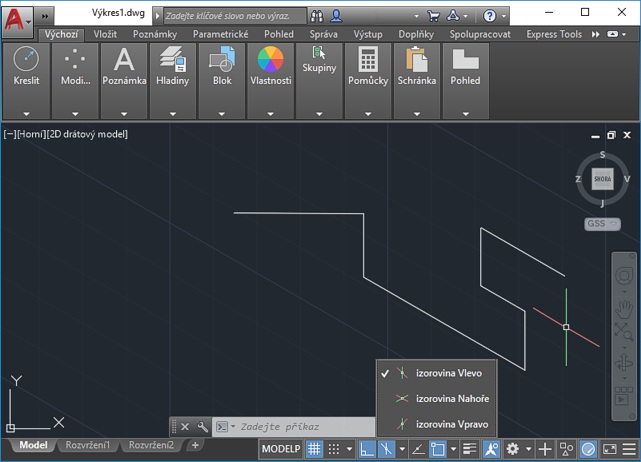
Task: Click the command line customize wrench icon
Action: click(x=202, y=427)
